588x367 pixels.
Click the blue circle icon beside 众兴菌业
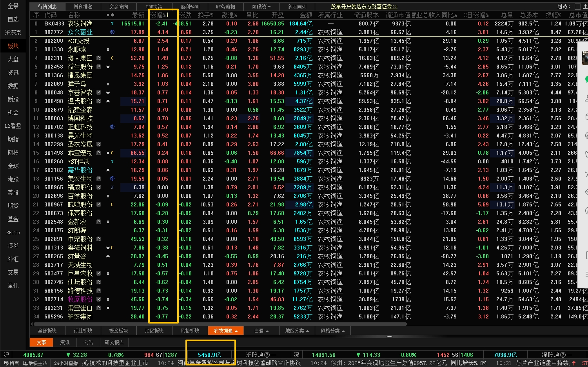(x=112, y=32)
